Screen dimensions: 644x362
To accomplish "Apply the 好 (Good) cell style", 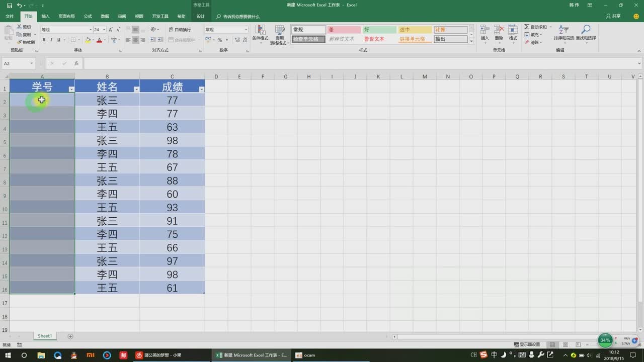I will point(379,30).
